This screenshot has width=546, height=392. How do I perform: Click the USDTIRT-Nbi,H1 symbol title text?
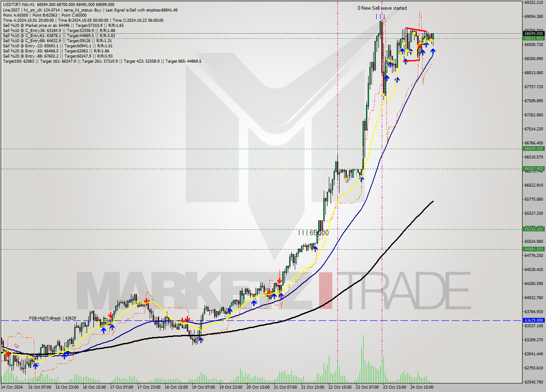(x=18, y=4)
